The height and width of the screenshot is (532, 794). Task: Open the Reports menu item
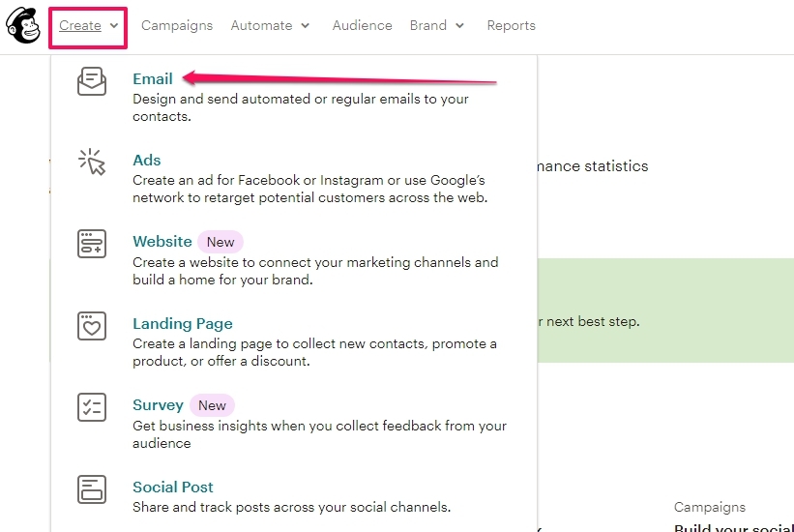click(511, 25)
